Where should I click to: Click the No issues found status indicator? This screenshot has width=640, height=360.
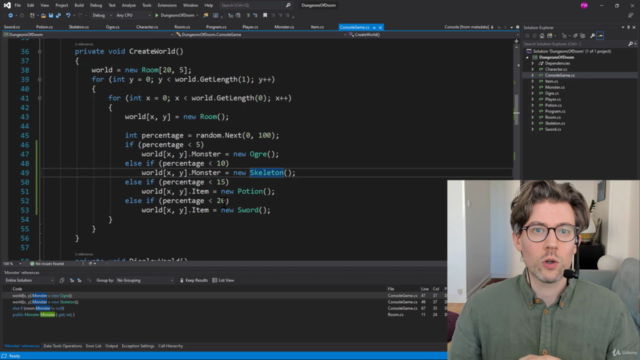pyautogui.click(x=47, y=264)
